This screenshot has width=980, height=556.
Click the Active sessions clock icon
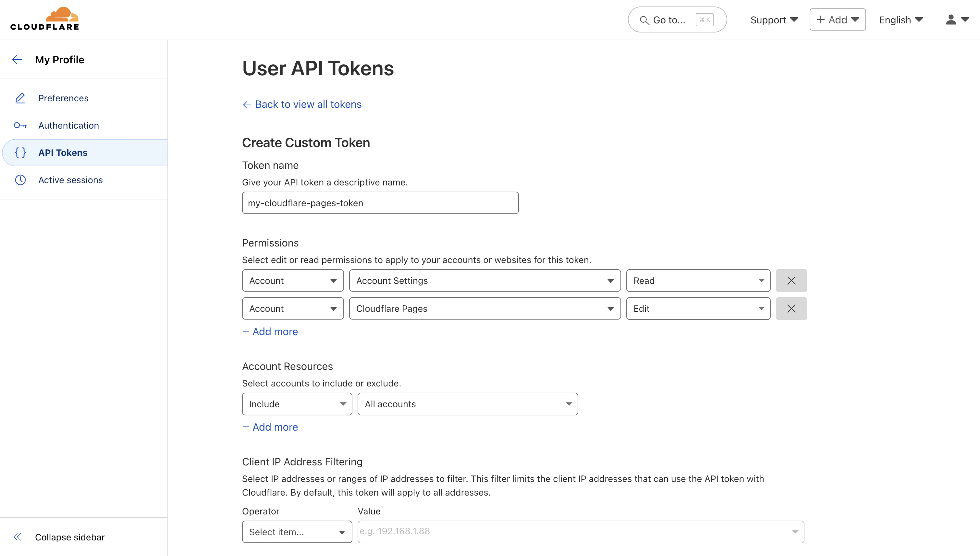pyautogui.click(x=20, y=180)
